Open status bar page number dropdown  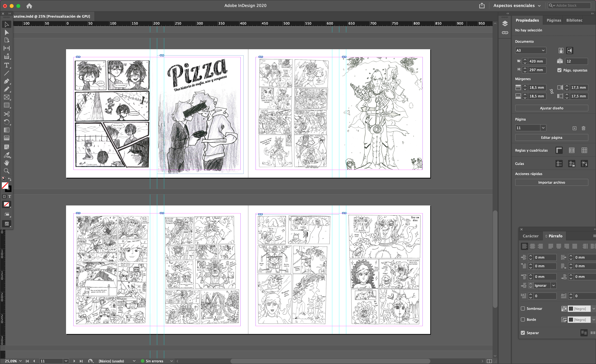[66, 361]
